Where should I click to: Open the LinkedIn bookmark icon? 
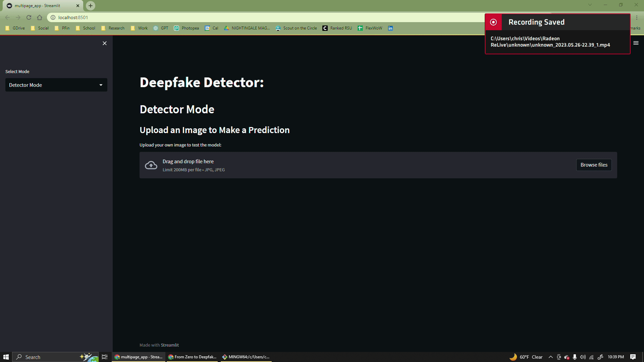390,28
